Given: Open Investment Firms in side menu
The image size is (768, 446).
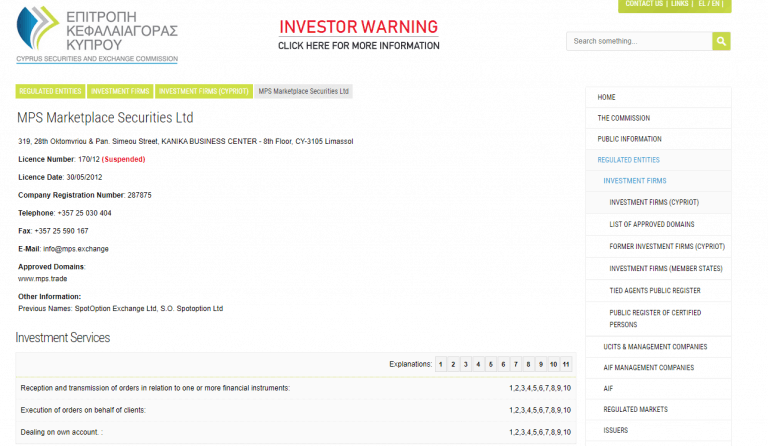Looking at the screenshot, I should pos(658,181).
